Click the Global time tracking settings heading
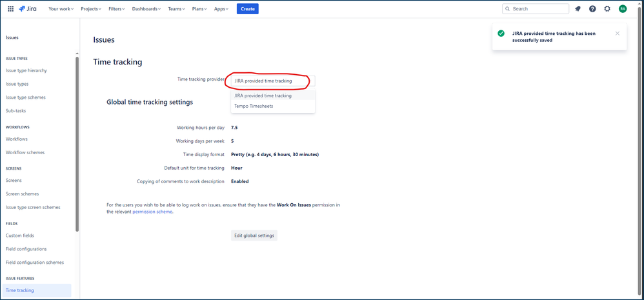Viewport: 644px width, 300px height. (x=150, y=102)
